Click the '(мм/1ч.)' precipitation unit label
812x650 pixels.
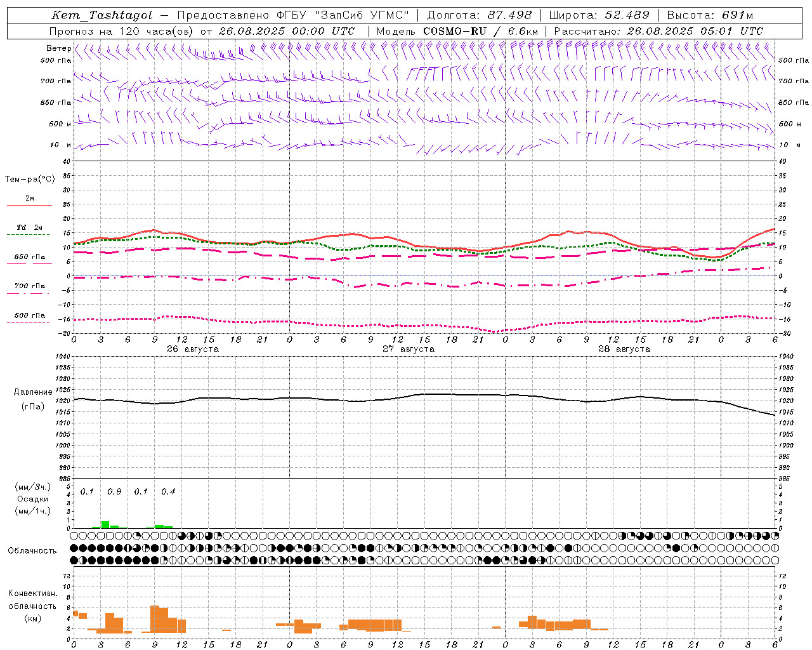coord(33,511)
